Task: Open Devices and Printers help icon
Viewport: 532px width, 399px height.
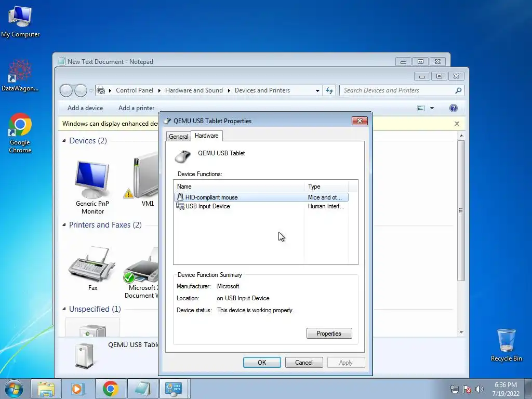Action: [453, 108]
